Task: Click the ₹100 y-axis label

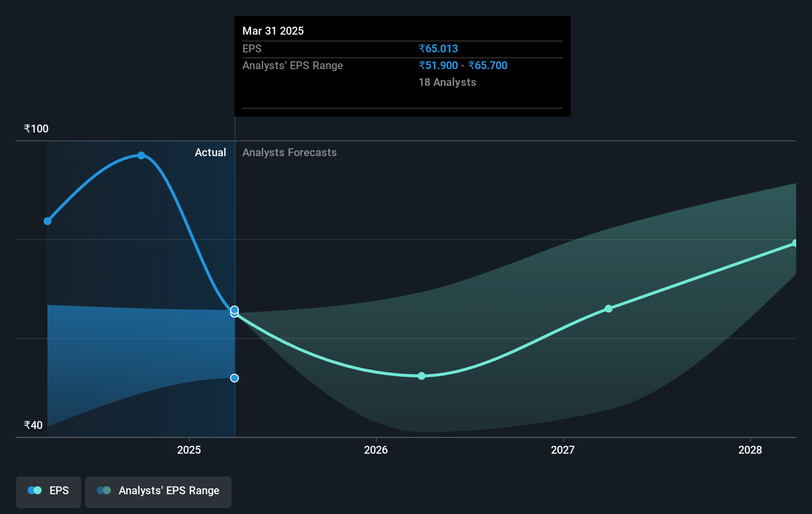Action: pyautogui.click(x=36, y=128)
